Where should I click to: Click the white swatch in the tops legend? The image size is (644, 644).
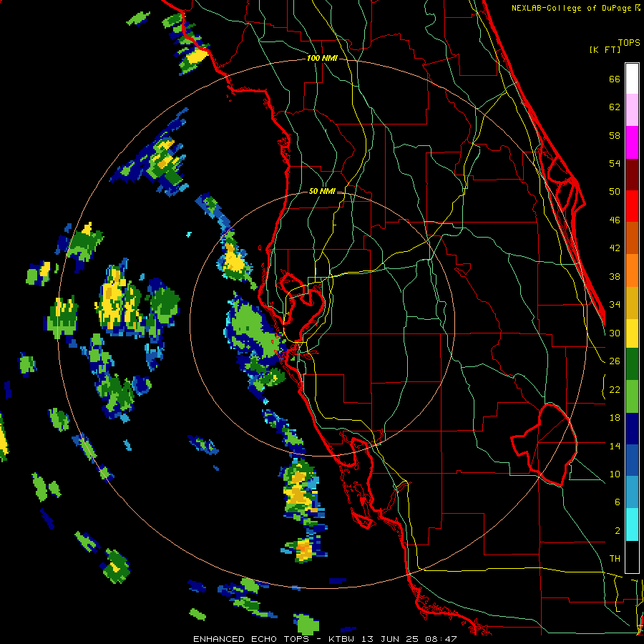click(632, 79)
